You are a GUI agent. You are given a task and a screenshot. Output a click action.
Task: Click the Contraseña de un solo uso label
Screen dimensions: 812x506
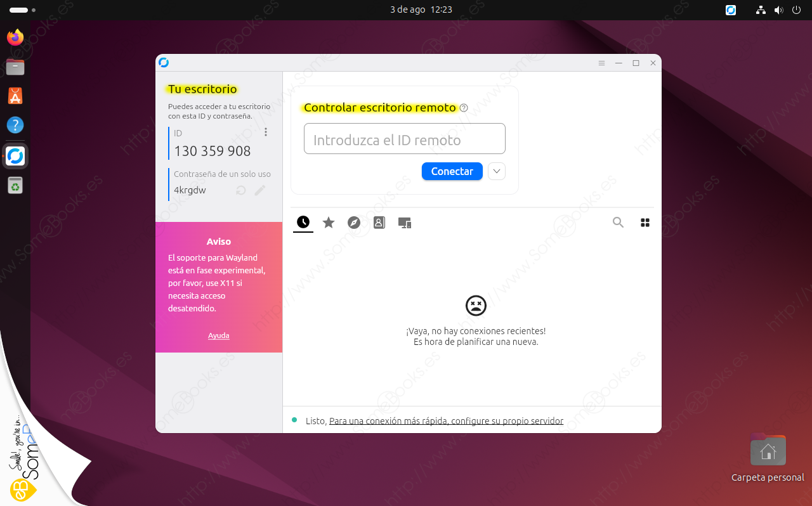[222, 174]
